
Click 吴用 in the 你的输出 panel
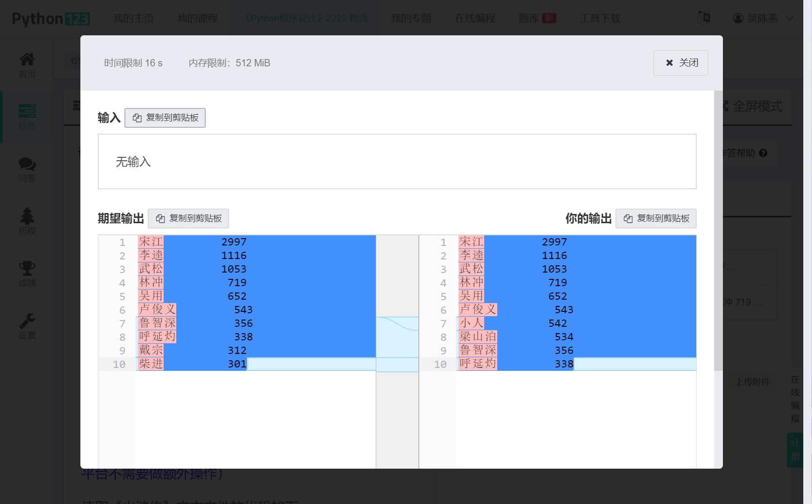click(x=471, y=296)
